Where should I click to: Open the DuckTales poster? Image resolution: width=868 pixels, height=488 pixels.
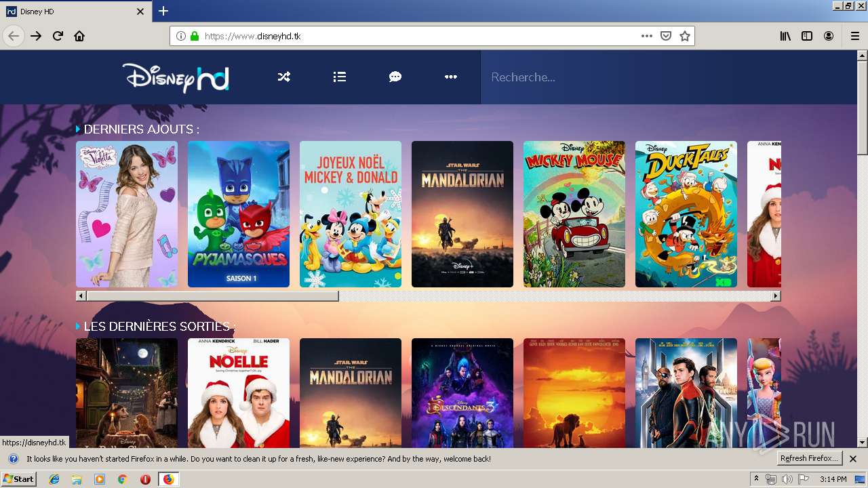click(686, 214)
